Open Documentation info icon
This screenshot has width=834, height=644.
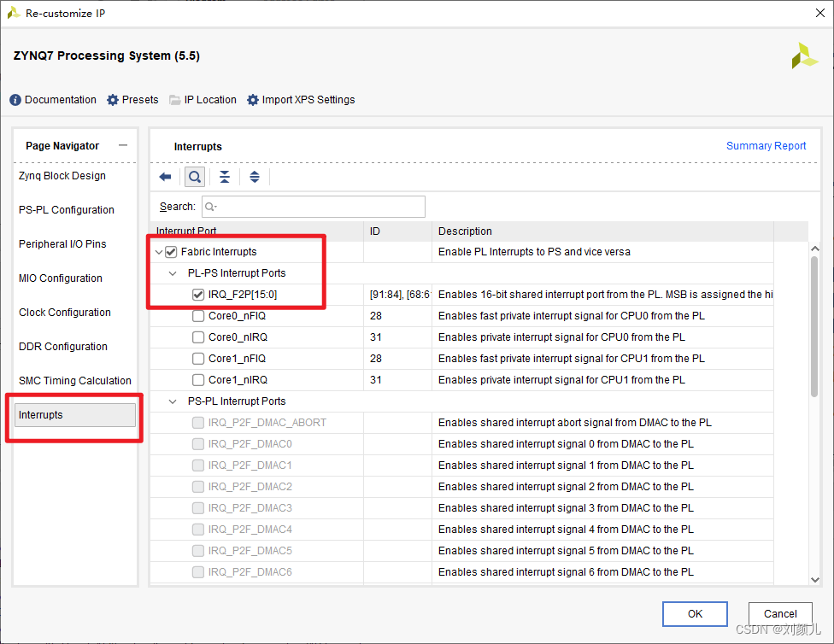pos(15,100)
